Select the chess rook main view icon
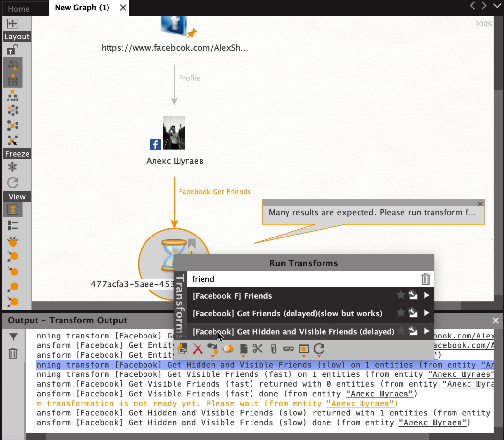Screen dimensions: 504x440 (13, 210)
